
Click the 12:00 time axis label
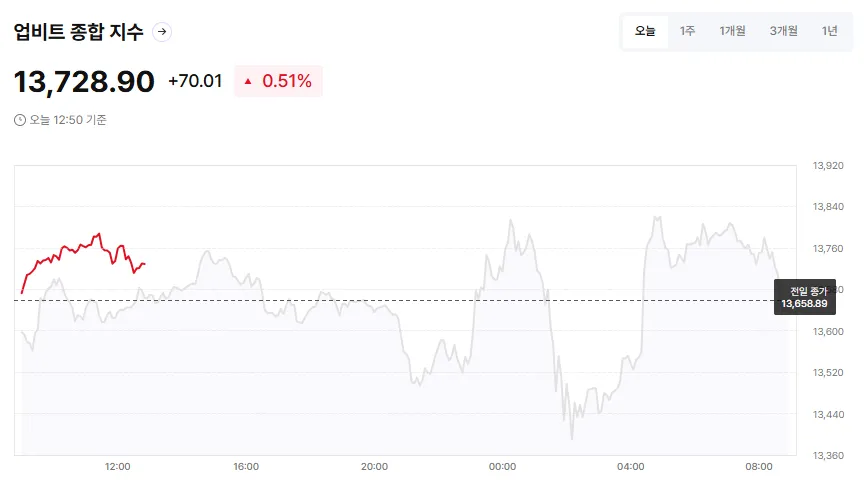pos(118,467)
